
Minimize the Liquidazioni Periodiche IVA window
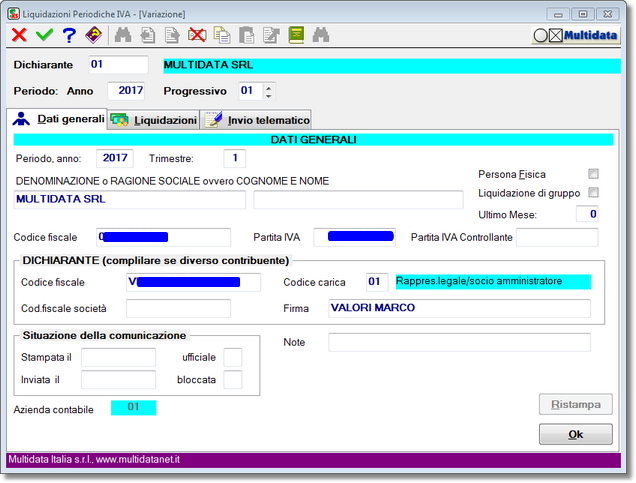[x=558, y=14]
